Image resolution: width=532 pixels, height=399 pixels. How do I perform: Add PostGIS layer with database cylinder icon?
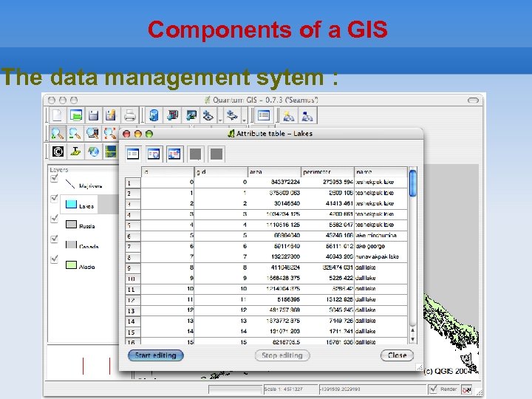coord(154,115)
